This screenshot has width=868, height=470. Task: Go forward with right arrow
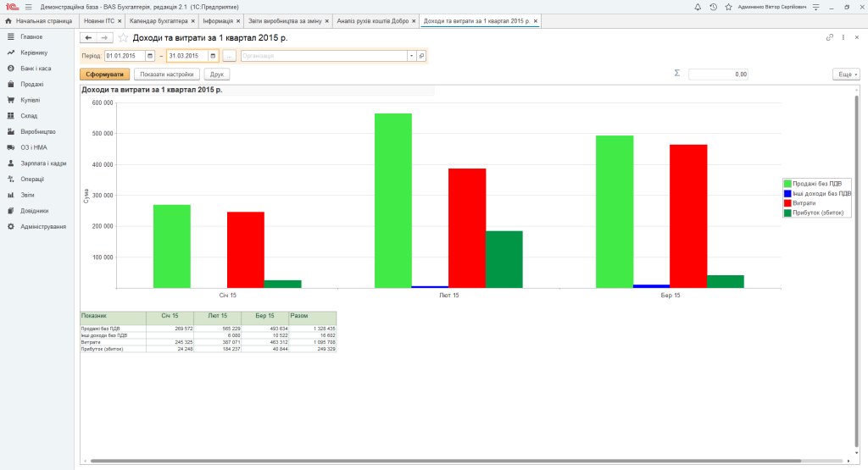[104, 37]
